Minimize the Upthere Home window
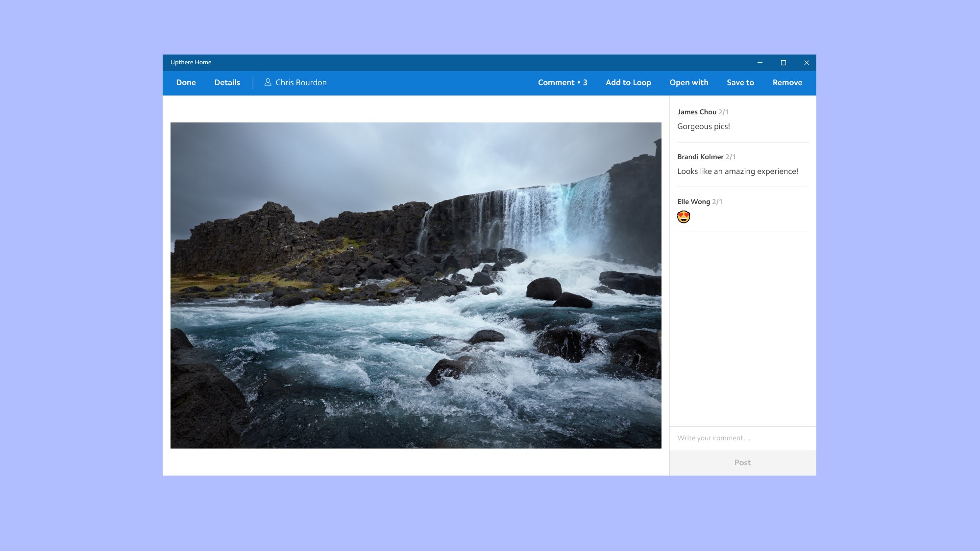Image resolution: width=980 pixels, height=551 pixels. 759,63
